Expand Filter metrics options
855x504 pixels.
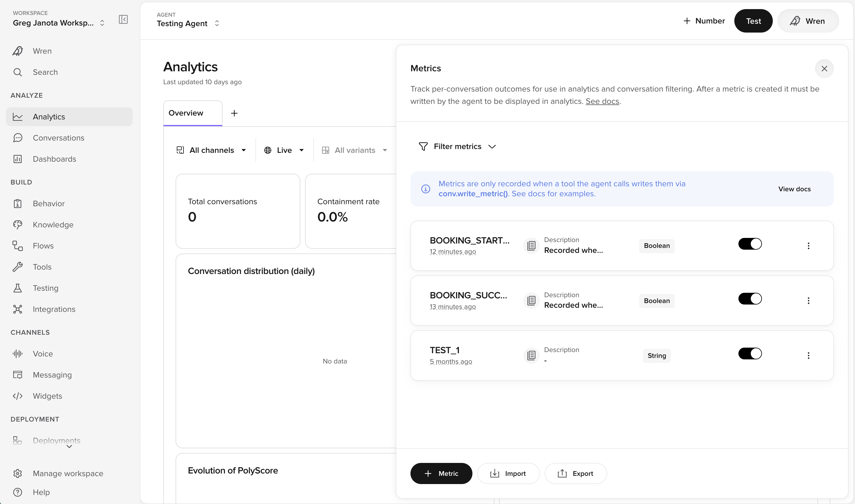tap(457, 146)
